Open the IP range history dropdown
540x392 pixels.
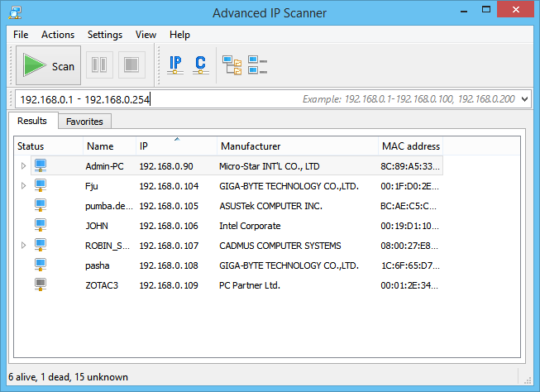[525, 99]
